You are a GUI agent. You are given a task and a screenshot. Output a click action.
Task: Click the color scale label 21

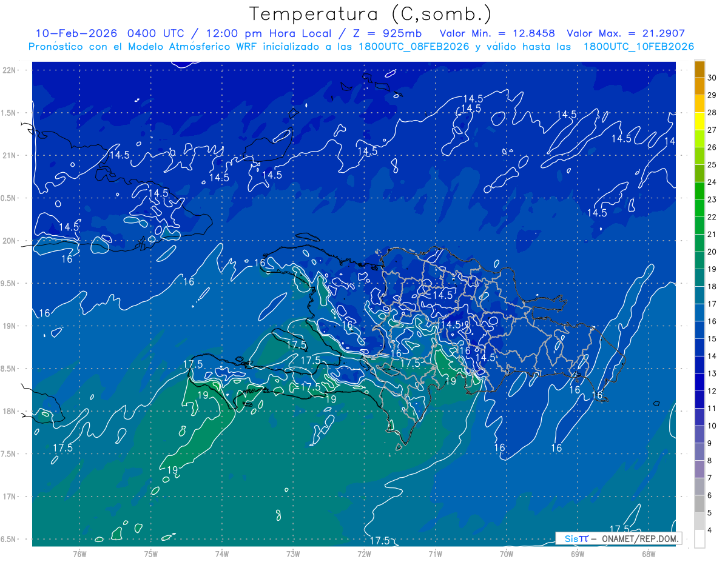click(x=712, y=234)
